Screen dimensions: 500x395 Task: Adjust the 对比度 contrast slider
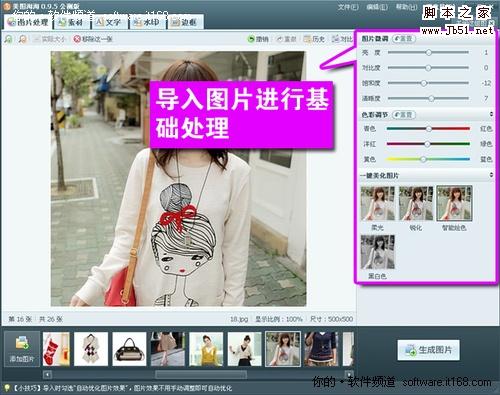[x=428, y=68]
